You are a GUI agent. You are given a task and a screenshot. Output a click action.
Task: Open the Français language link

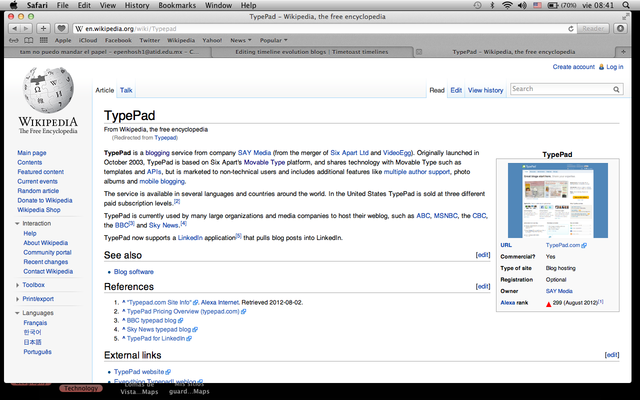tap(35, 323)
